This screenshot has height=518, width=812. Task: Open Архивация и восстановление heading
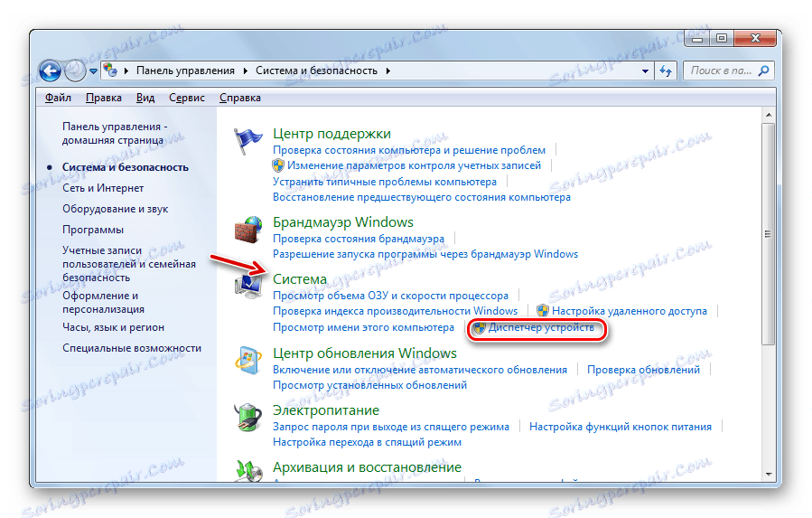(x=367, y=467)
